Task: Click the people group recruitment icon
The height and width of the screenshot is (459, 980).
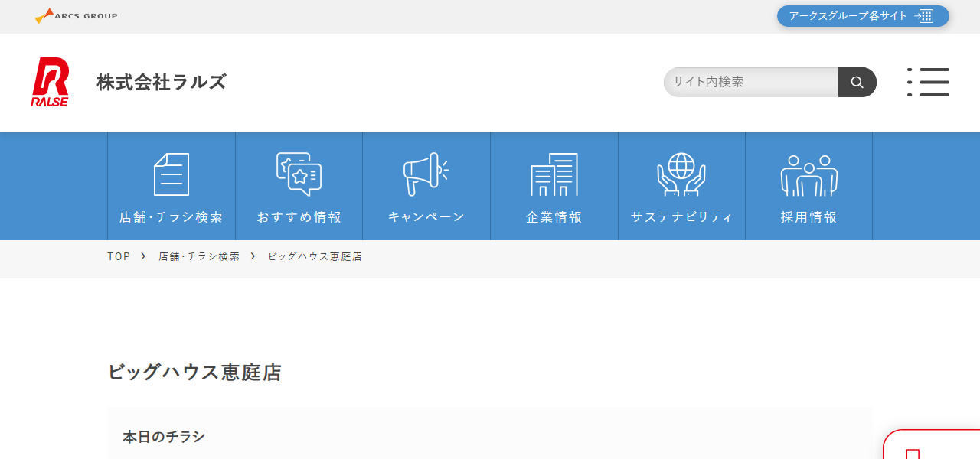Action: click(809, 175)
